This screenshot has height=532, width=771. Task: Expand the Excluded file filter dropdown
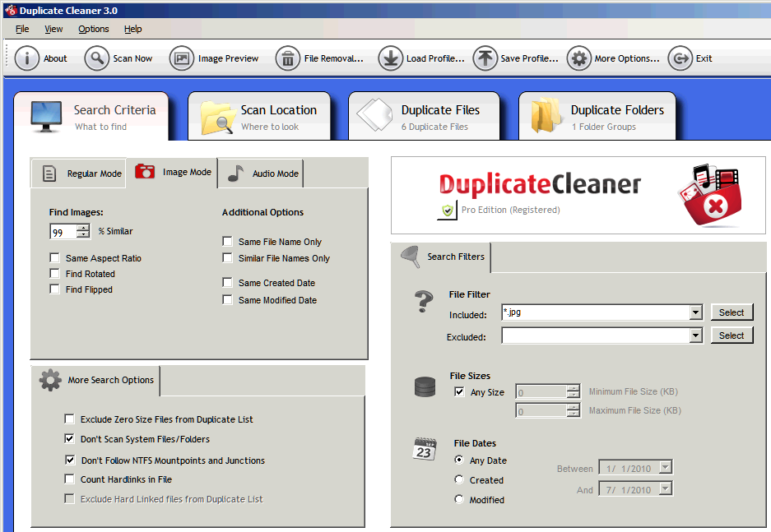tap(695, 335)
